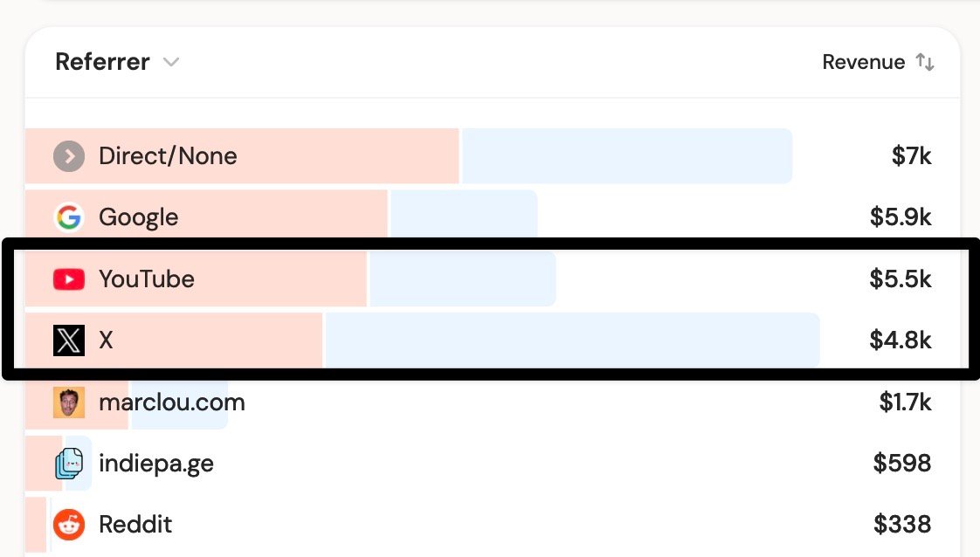Click the Reddit mascot icon

click(x=69, y=525)
